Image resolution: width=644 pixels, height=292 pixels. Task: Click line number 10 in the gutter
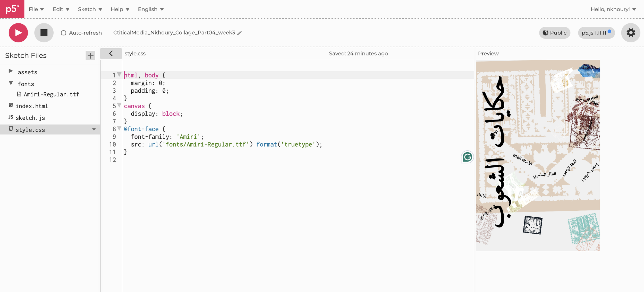coord(113,144)
